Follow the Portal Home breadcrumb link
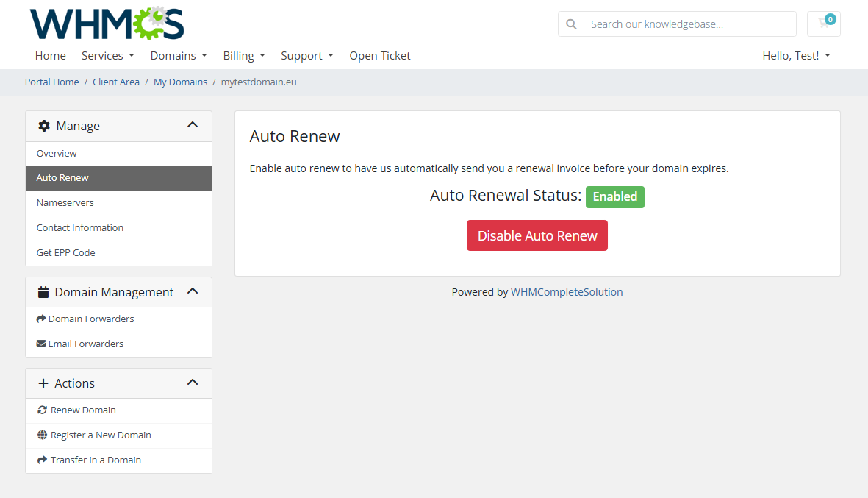The width and height of the screenshot is (868, 498). pos(52,82)
